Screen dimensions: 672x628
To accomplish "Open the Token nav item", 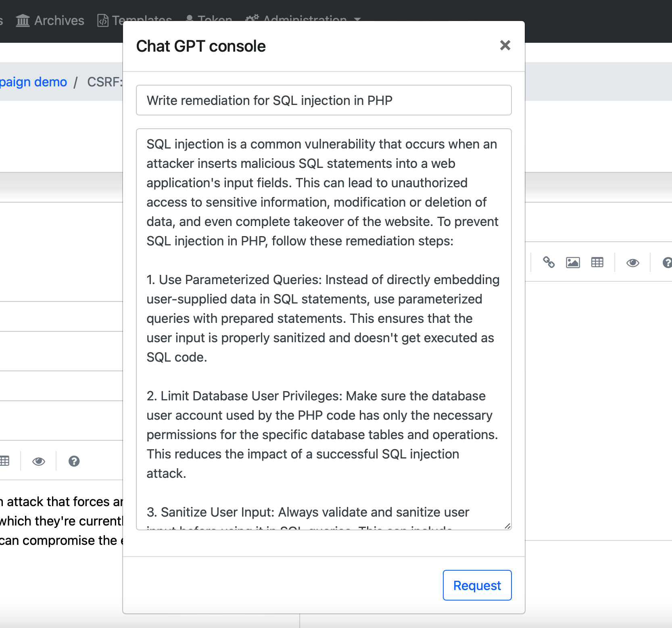I will coord(209,19).
